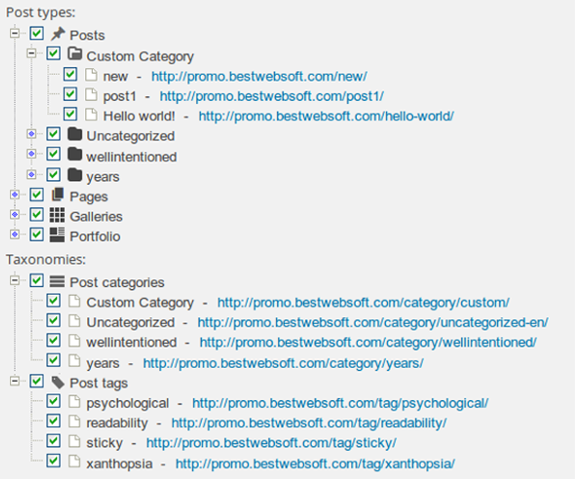Click the tag icon beside Post tags
575x479 pixels.
[58, 382]
